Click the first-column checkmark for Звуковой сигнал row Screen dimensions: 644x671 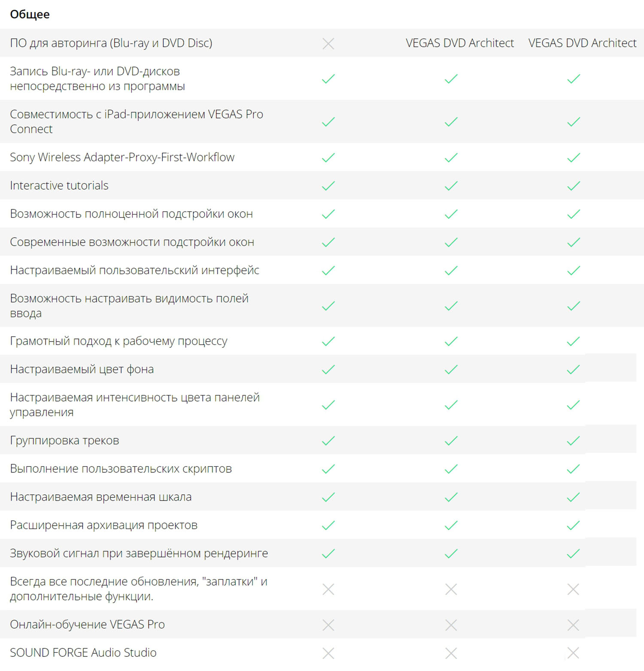pos(328,553)
